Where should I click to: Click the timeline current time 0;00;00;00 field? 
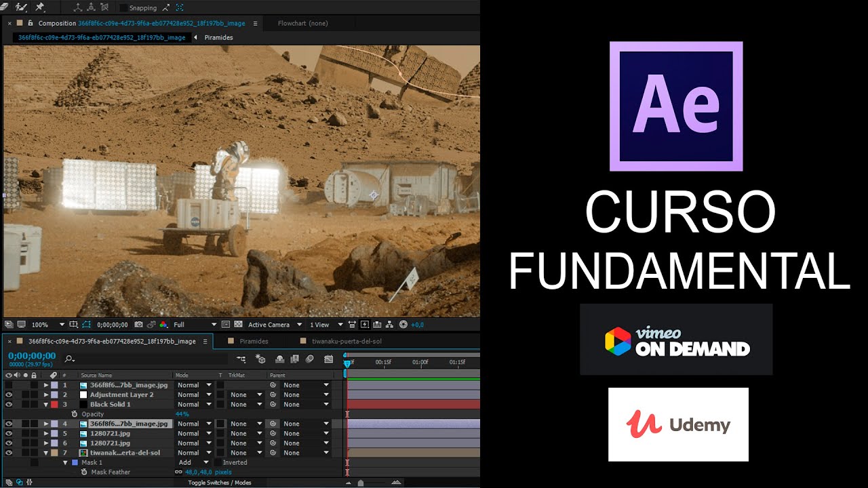32,356
